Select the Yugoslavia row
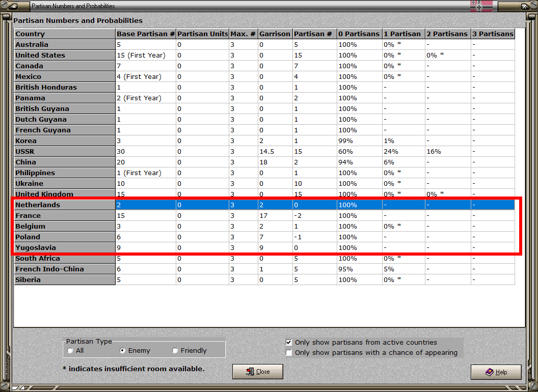 click(264, 247)
